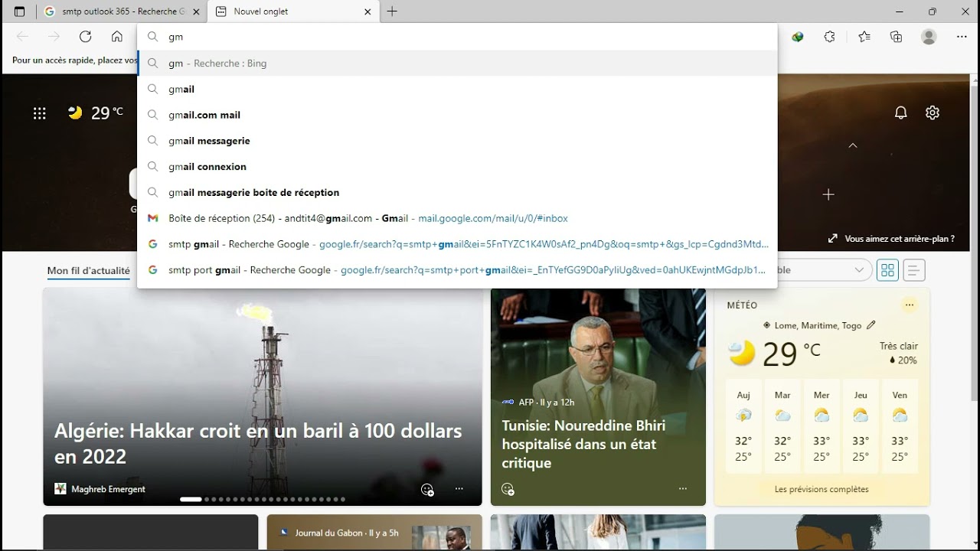Close the smtp outlook 365 tab
Image resolution: width=980 pixels, height=551 pixels.
(196, 11)
